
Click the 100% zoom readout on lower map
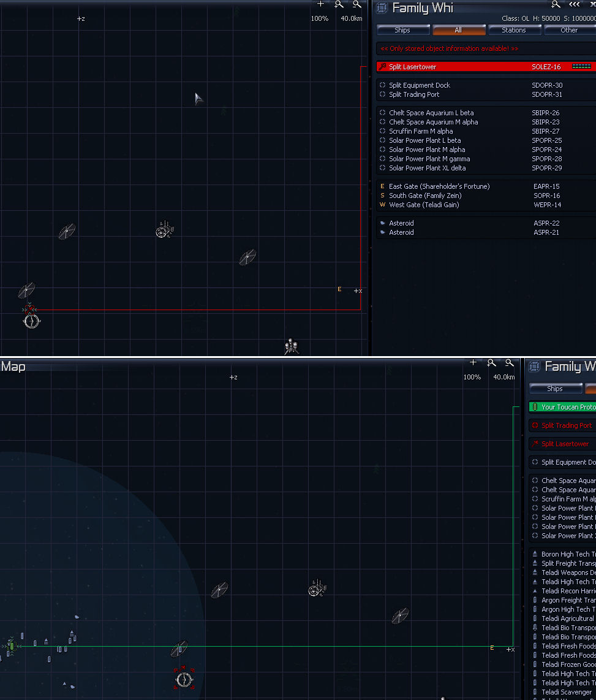pyautogui.click(x=472, y=377)
